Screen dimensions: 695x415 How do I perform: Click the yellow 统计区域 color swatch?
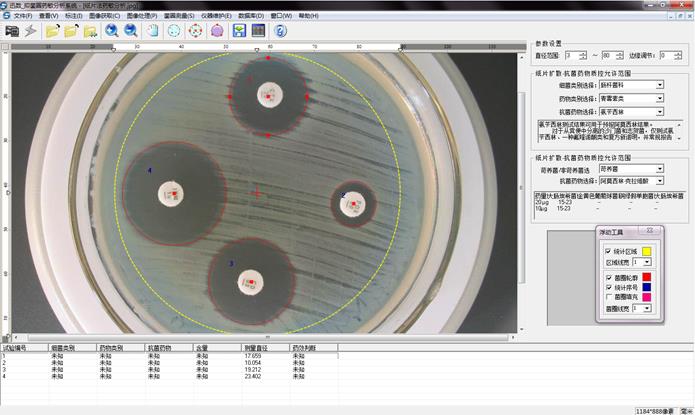click(x=646, y=250)
